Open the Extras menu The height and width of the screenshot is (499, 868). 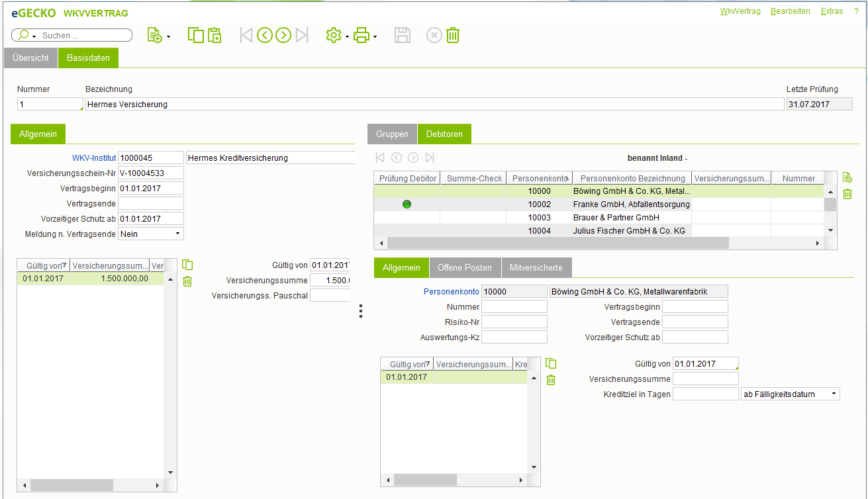832,11
